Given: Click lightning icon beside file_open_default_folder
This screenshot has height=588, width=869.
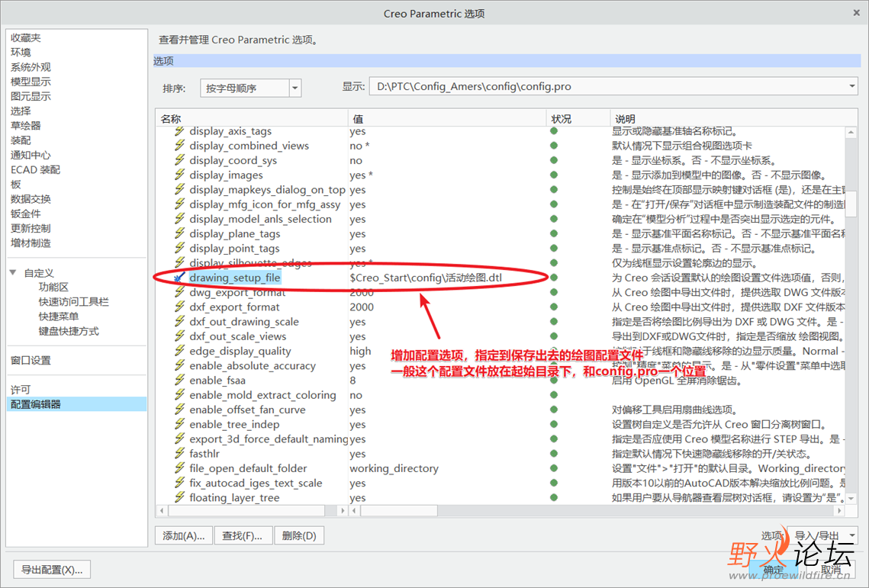Looking at the screenshot, I should pyautogui.click(x=179, y=468).
